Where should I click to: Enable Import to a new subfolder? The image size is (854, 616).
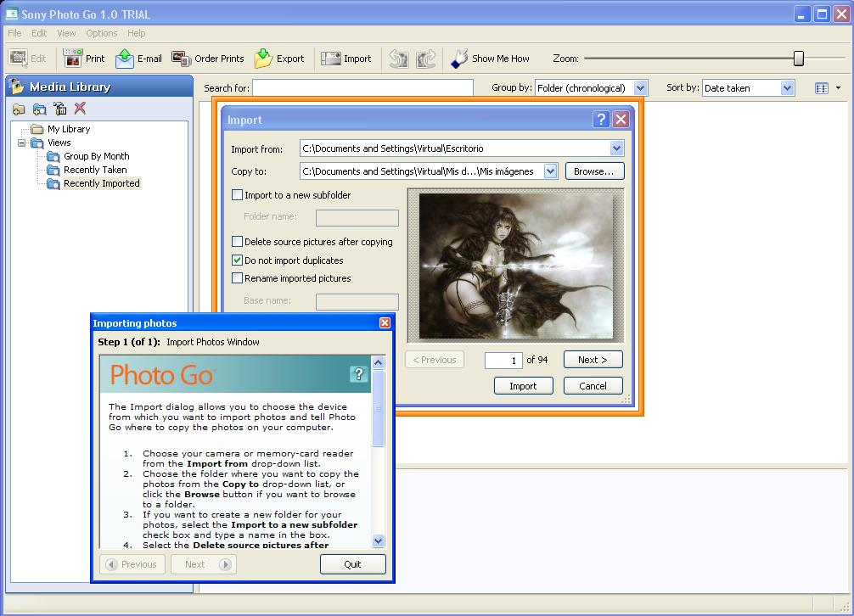coord(238,195)
